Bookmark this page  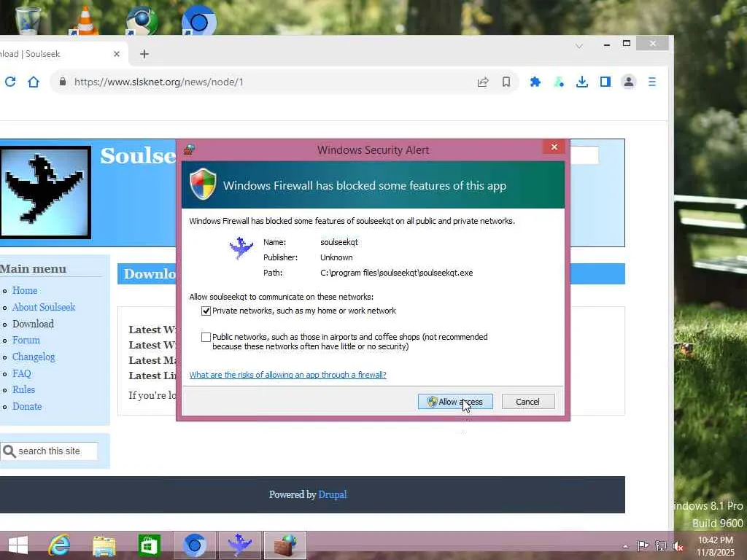point(506,82)
